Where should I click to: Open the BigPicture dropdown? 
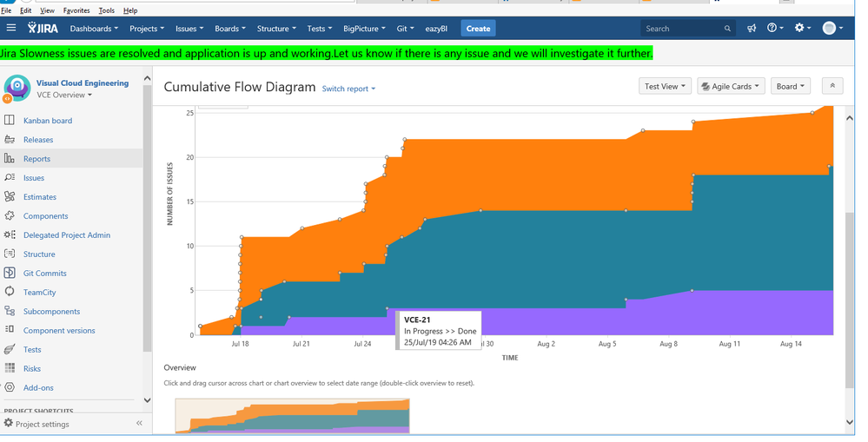pyautogui.click(x=364, y=29)
